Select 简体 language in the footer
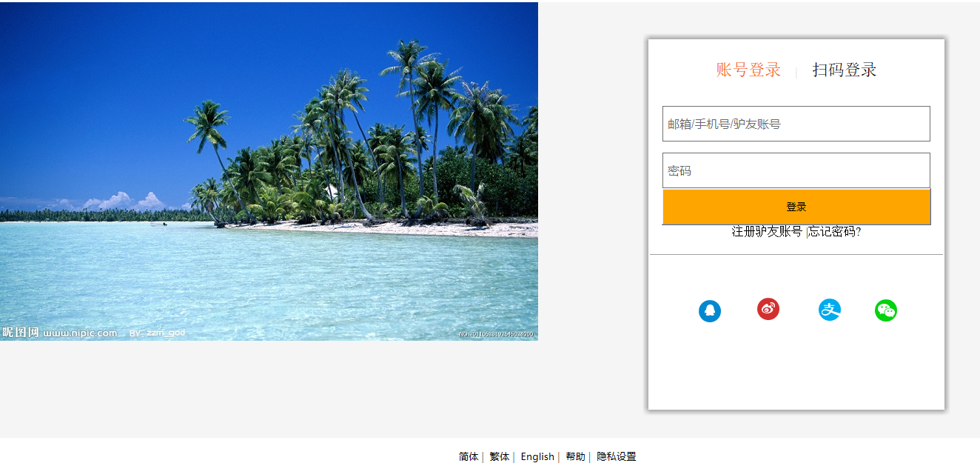The width and height of the screenshot is (980, 466). coord(469,456)
